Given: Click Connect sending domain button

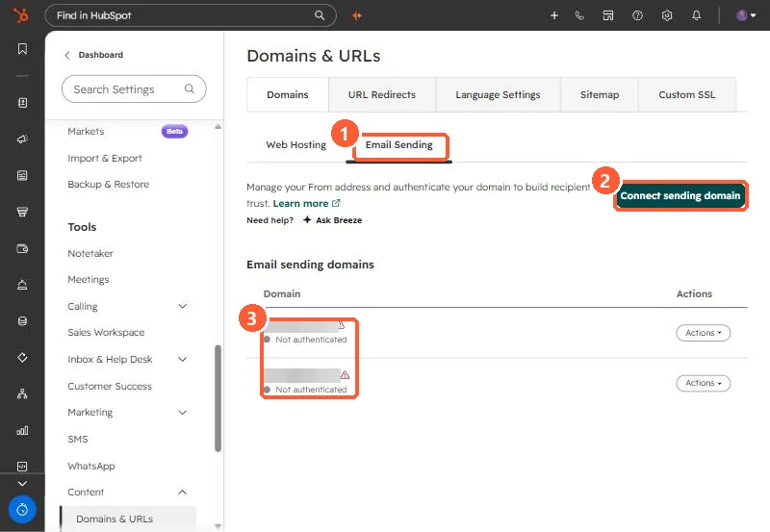Looking at the screenshot, I should pyautogui.click(x=680, y=195).
